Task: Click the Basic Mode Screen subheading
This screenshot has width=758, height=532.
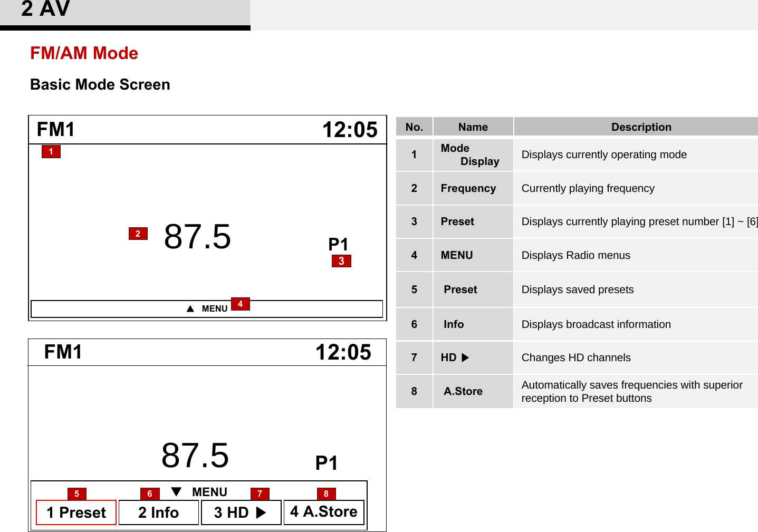Action: pyautogui.click(x=100, y=84)
